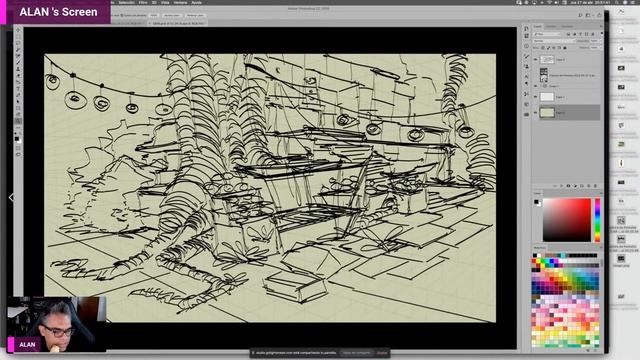Filter layers by type T icon
The width and height of the screenshot is (640, 360).
(x=580, y=34)
